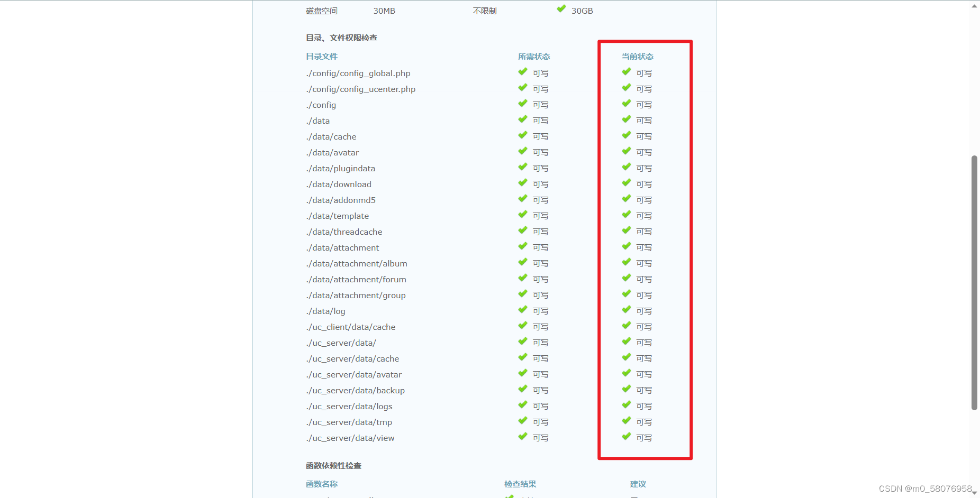Click the 函数依赖性检查 section heading

point(333,465)
